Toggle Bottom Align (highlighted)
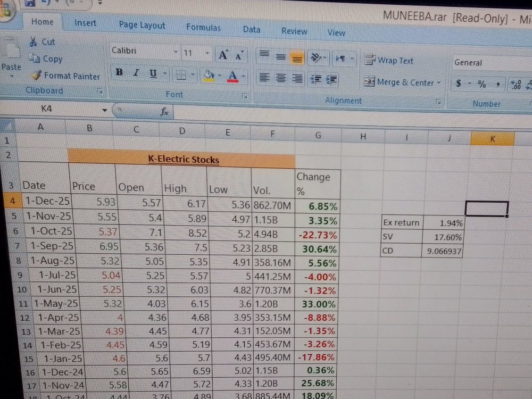 pos(296,58)
